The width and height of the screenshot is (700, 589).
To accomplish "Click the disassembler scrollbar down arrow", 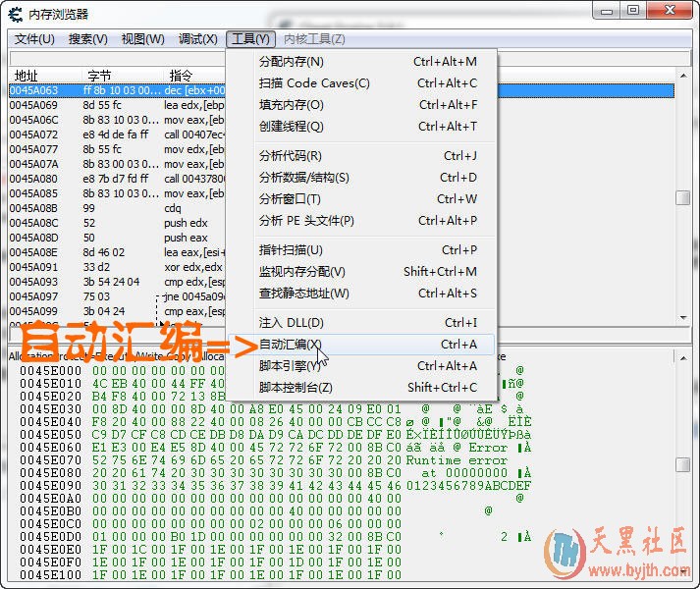I will pyautogui.click(x=682, y=316).
